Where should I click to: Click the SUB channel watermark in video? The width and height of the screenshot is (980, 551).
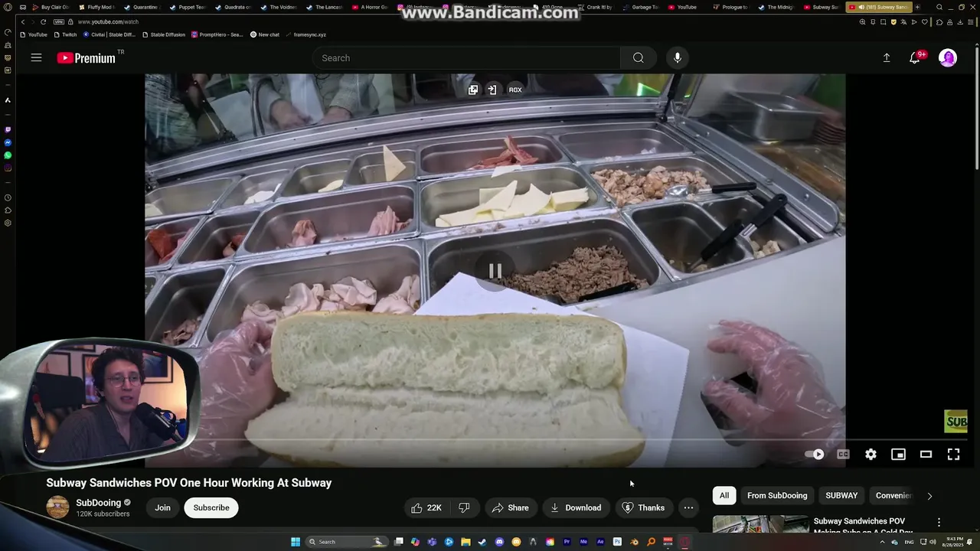(x=955, y=421)
